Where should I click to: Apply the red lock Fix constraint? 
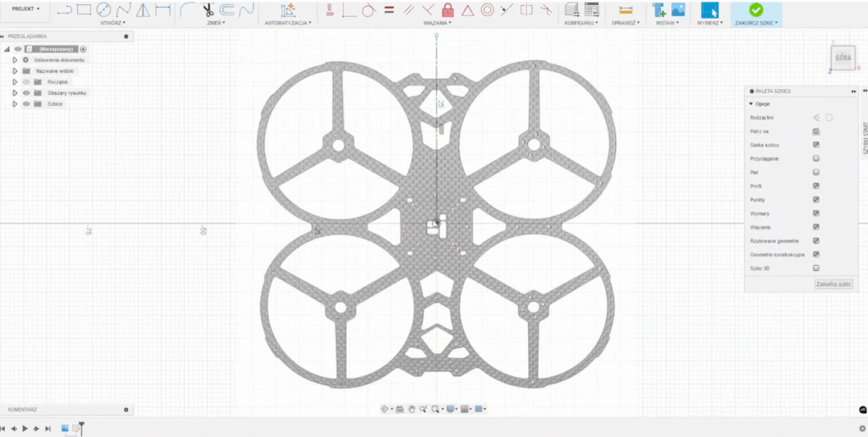[448, 10]
